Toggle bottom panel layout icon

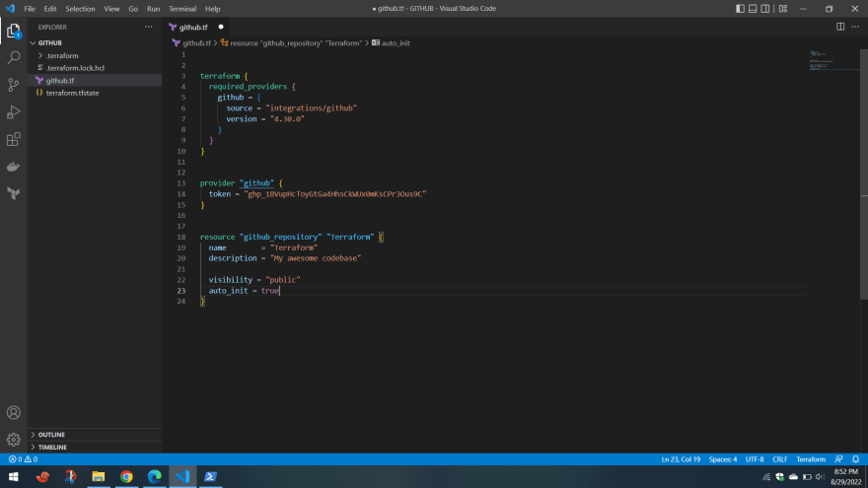click(x=753, y=9)
